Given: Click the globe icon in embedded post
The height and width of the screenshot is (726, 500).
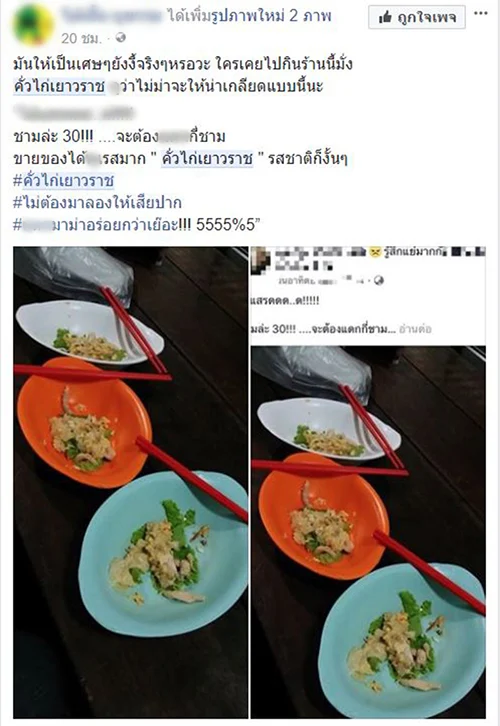Looking at the screenshot, I should (x=379, y=281).
